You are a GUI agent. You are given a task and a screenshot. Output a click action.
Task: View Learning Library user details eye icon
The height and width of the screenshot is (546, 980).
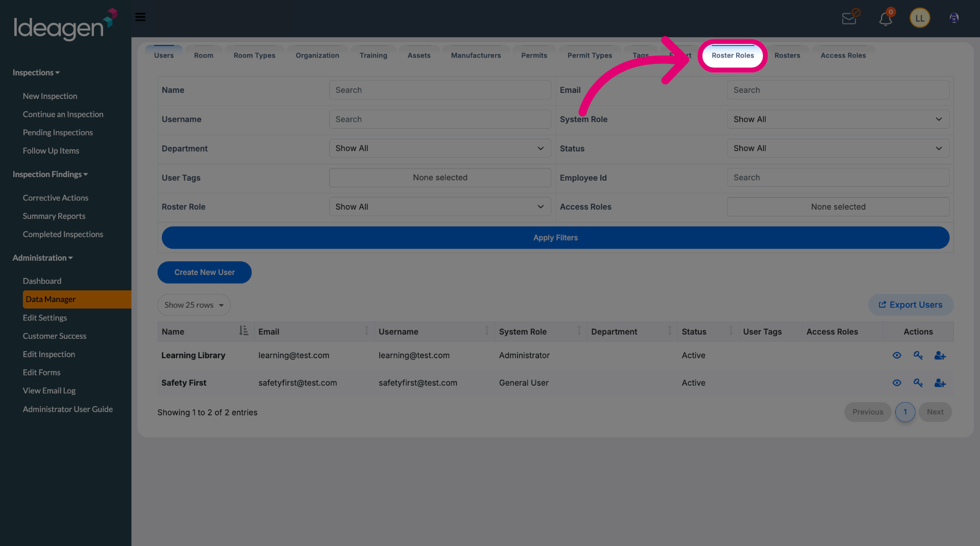pyautogui.click(x=897, y=356)
